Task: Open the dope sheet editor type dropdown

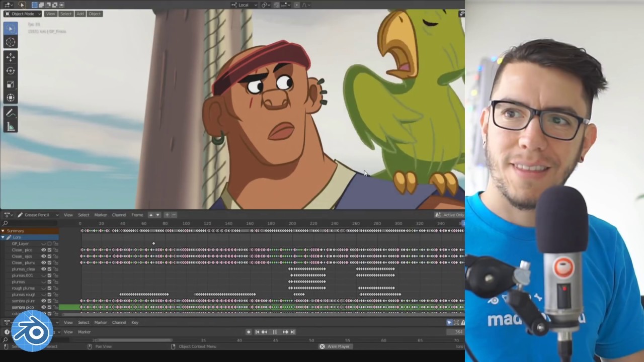Action: click(x=8, y=215)
